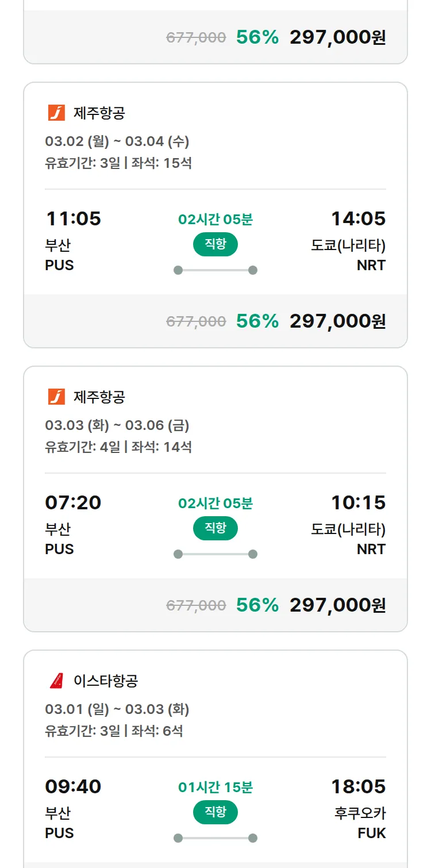Select the 297,000원 price at the top

(337, 37)
